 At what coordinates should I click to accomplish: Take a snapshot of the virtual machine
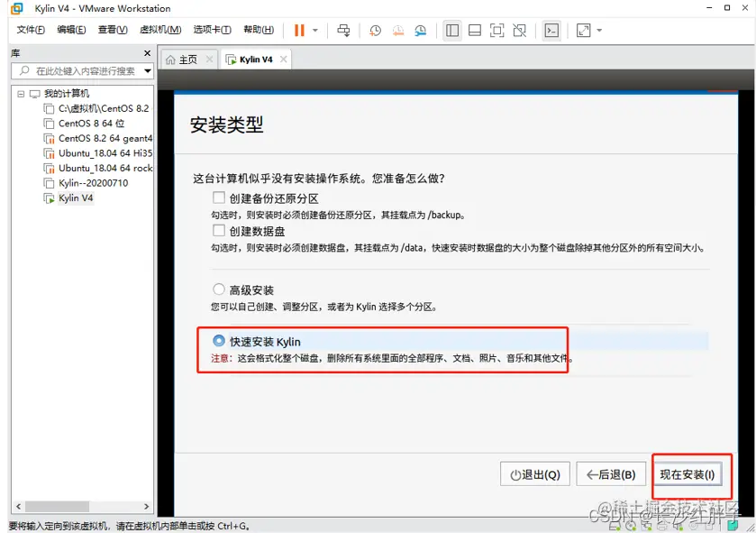(376, 30)
